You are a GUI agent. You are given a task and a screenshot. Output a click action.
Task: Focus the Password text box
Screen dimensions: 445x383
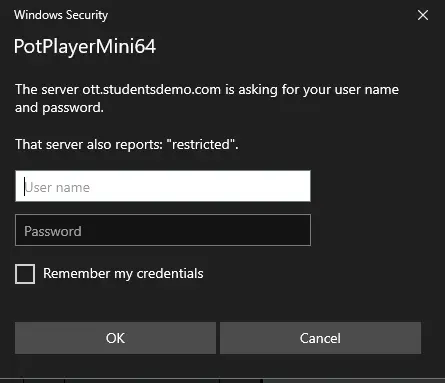click(x=163, y=230)
